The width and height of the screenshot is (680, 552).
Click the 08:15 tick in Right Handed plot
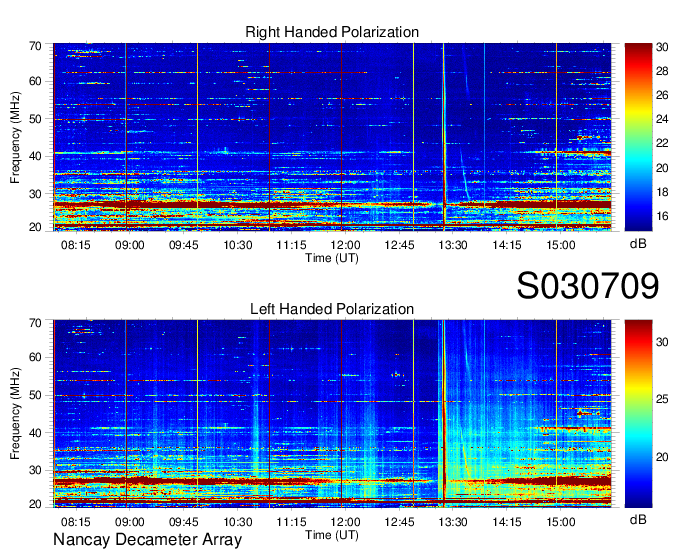75,245
